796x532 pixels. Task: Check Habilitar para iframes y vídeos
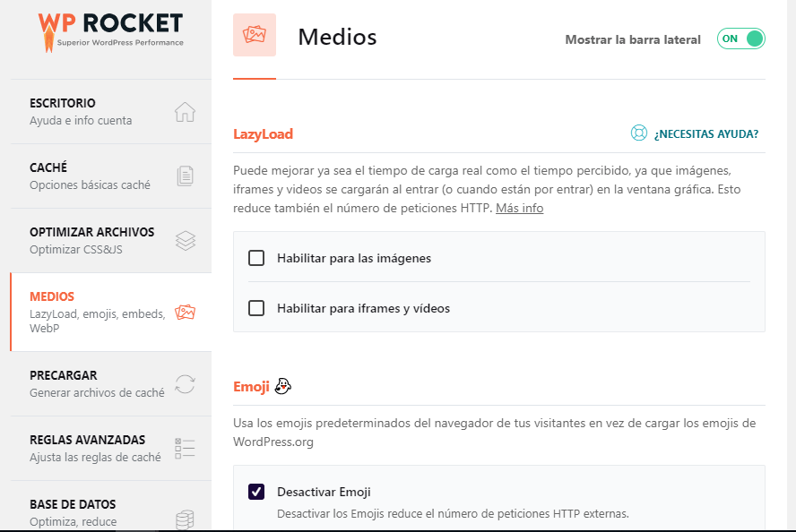256,308
